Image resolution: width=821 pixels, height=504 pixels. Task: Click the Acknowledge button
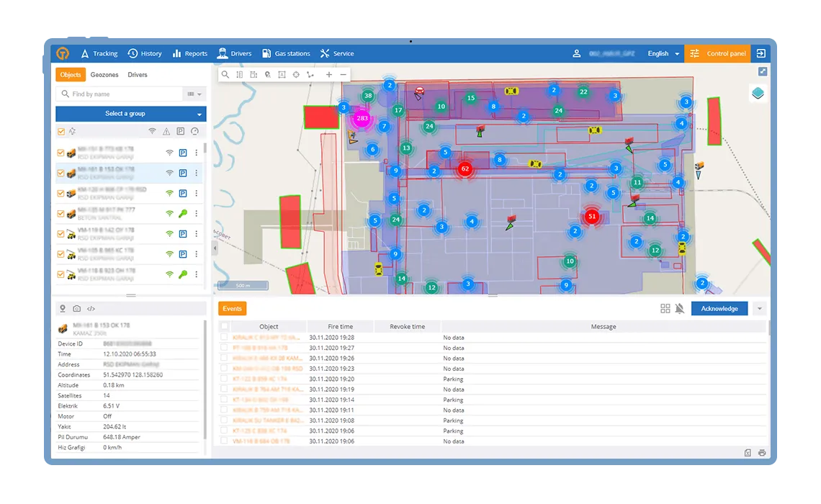coord(718,308)
